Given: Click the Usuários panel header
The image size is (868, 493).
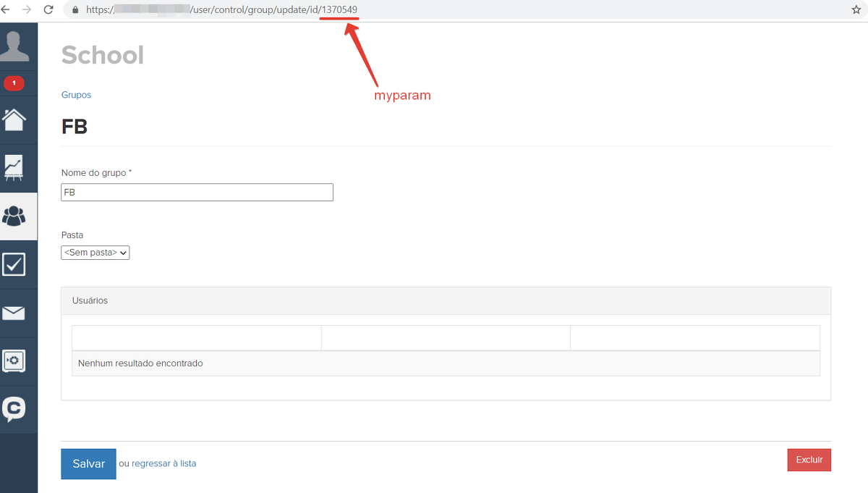Looking at the screenshot, I should [x=446, y=300].
